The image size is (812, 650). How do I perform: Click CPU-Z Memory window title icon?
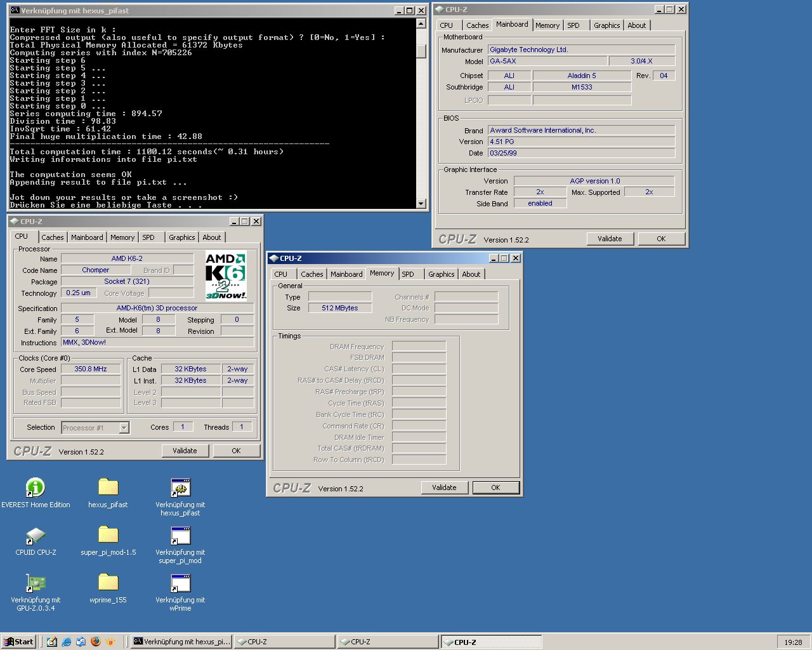(x=273, y=258)
